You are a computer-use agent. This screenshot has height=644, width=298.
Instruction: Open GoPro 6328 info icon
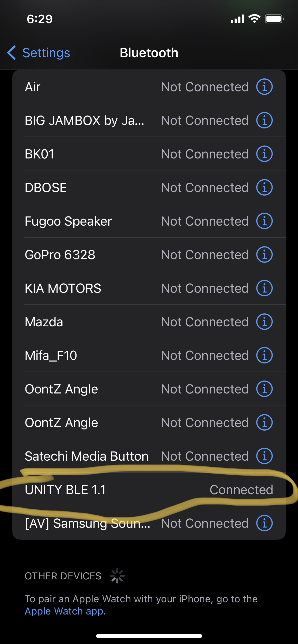coord(264,255)
